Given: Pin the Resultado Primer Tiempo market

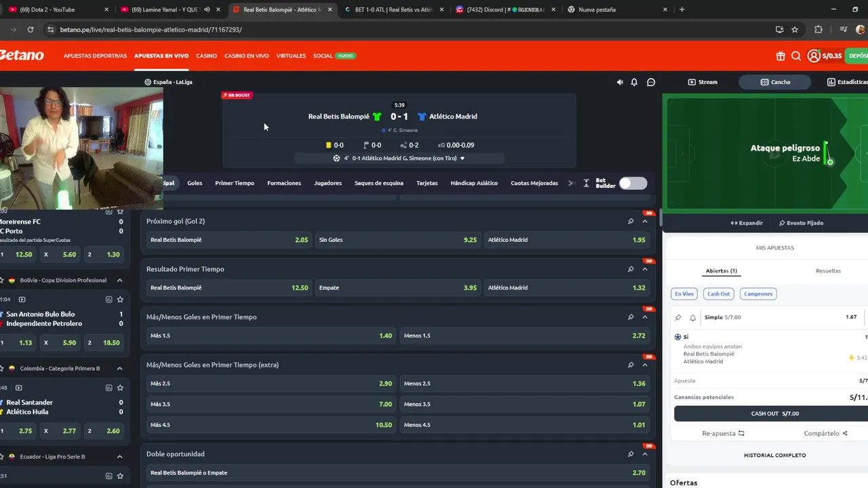Looking at the screenshot, I should [x=631, y=269].
